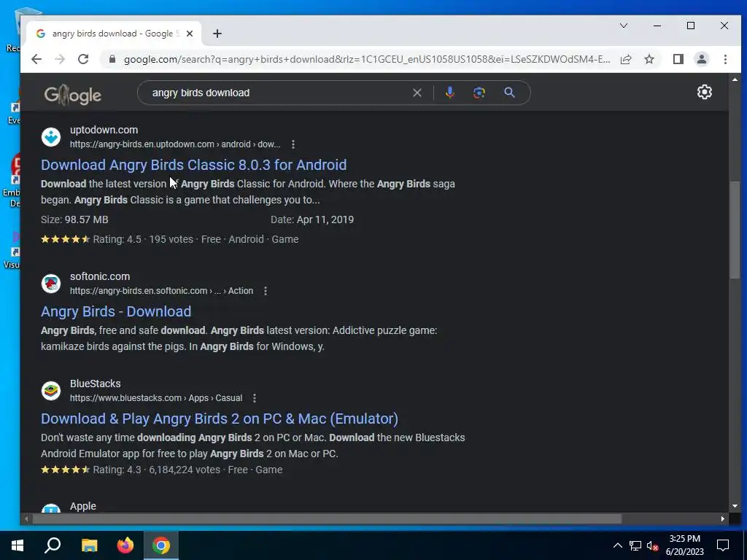Click vertical scrollbar thumb
Image resolution: width=747 pixels, height=560 pixels.
pyautogui.click(x=735, y=230)
